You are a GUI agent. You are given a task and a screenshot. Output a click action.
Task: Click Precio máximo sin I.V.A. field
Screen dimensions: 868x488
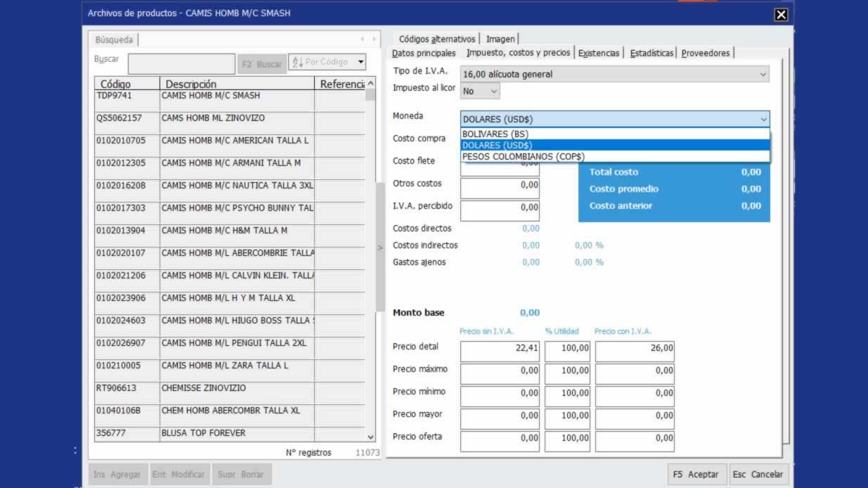500,374
